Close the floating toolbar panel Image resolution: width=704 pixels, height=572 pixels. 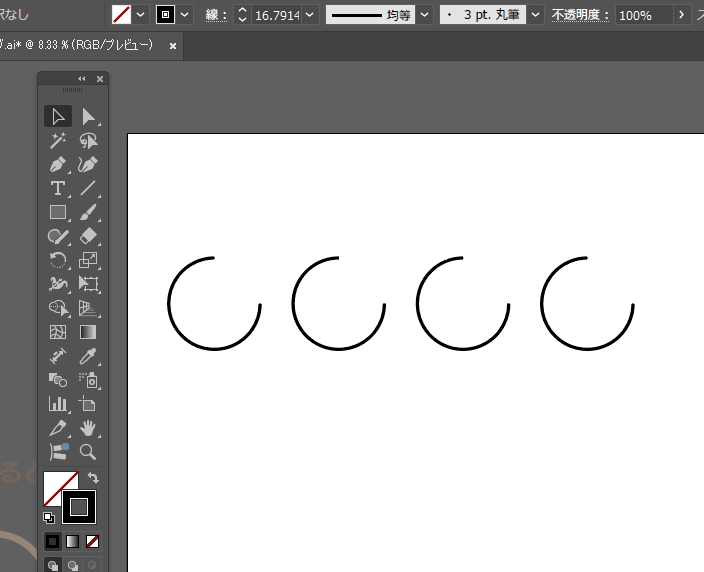[x=100, y=79]
